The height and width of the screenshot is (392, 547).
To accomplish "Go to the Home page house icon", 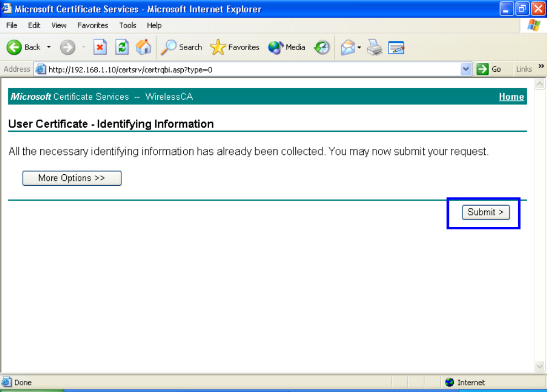I will pos(144,47).
